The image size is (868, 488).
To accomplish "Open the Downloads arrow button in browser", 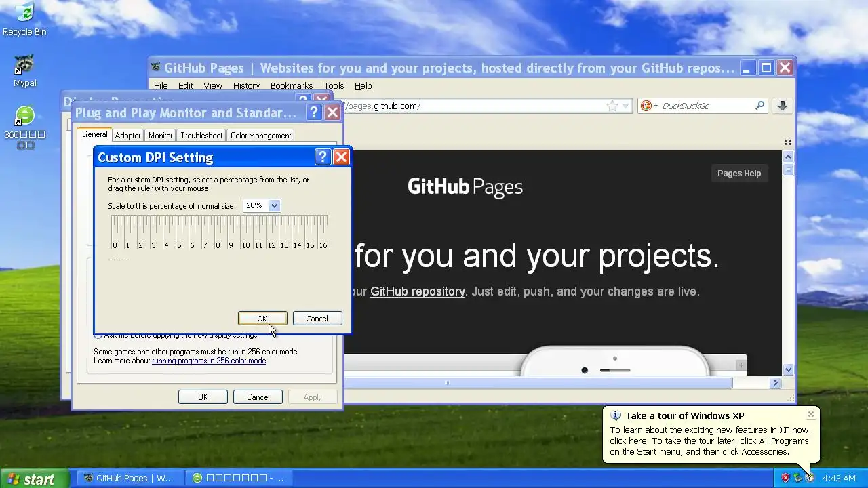I will click(782, 106).
